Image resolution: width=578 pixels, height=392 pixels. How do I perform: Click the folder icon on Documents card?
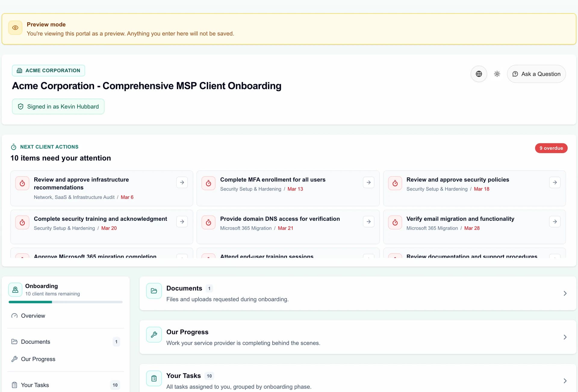(x=154, y=291)
